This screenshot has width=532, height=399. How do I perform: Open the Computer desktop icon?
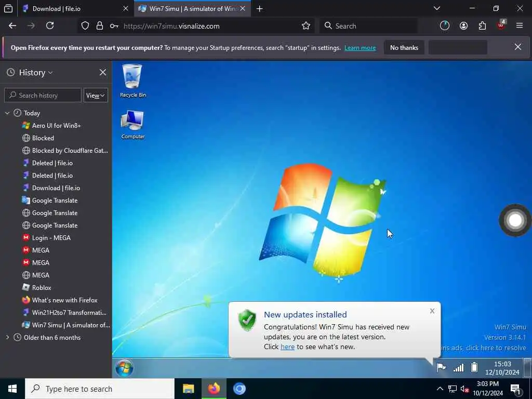[132, 125]
